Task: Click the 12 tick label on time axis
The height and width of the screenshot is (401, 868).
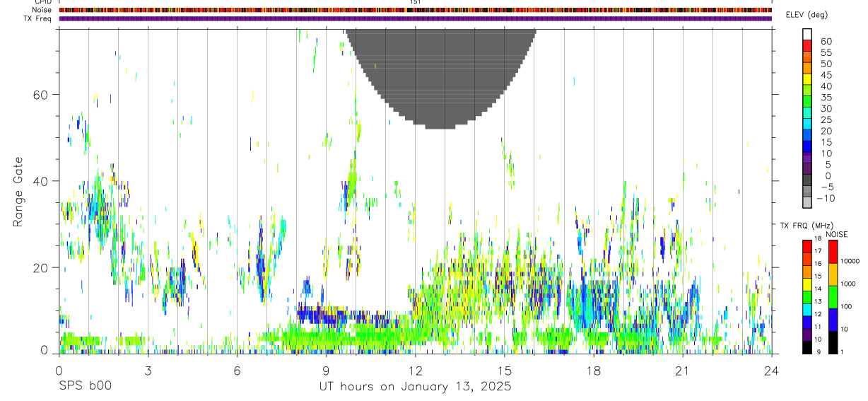Action: coord(416,371)
